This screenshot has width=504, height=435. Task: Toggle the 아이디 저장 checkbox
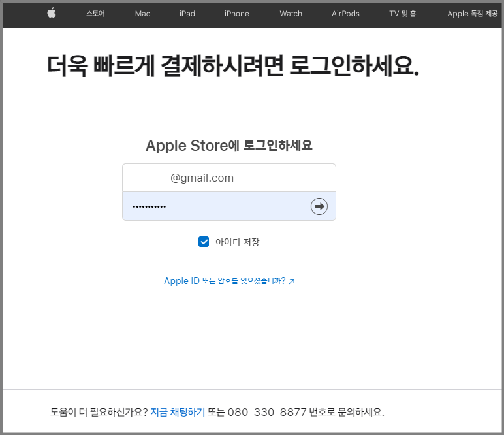[x=204, y=242]
